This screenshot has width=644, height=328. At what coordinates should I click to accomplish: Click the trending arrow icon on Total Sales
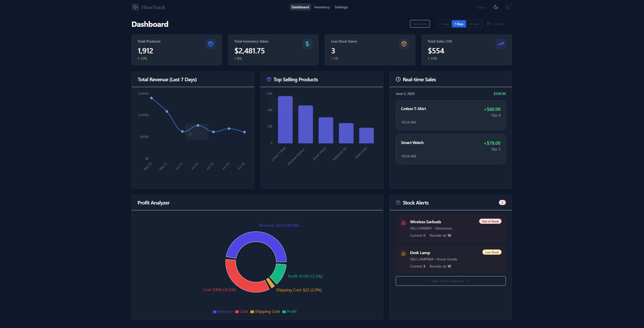click(500, 44)
